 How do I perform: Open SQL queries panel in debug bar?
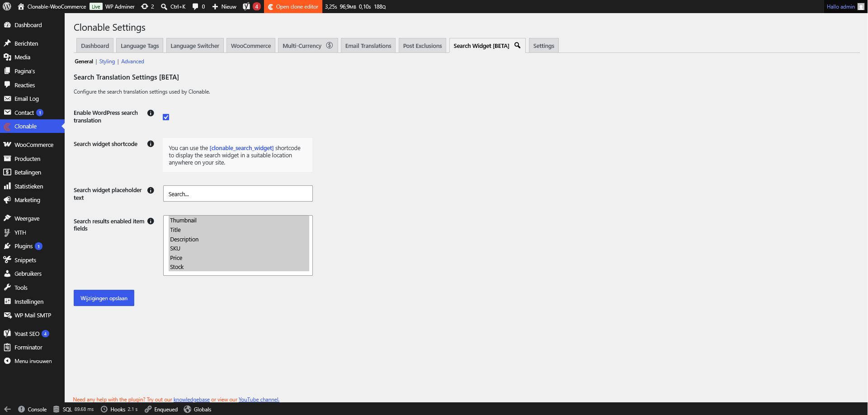pyautogui.click(x=73, y=409)
